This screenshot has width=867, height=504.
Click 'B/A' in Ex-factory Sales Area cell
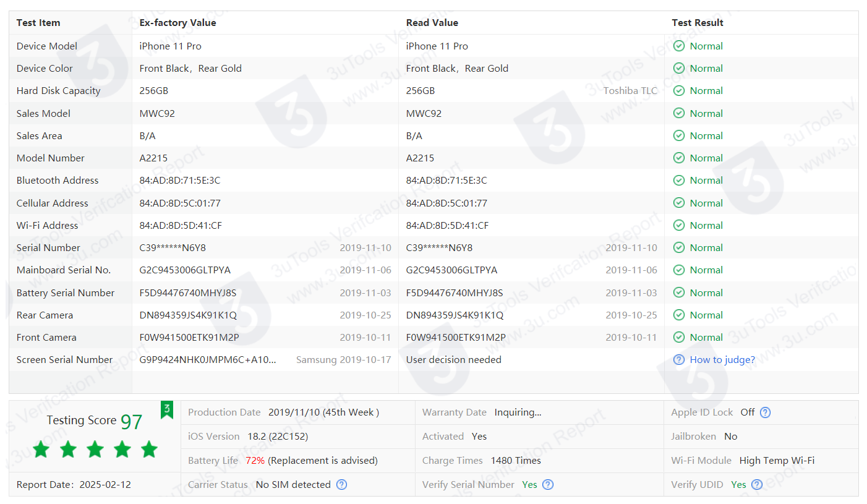[x=147, y=136]
